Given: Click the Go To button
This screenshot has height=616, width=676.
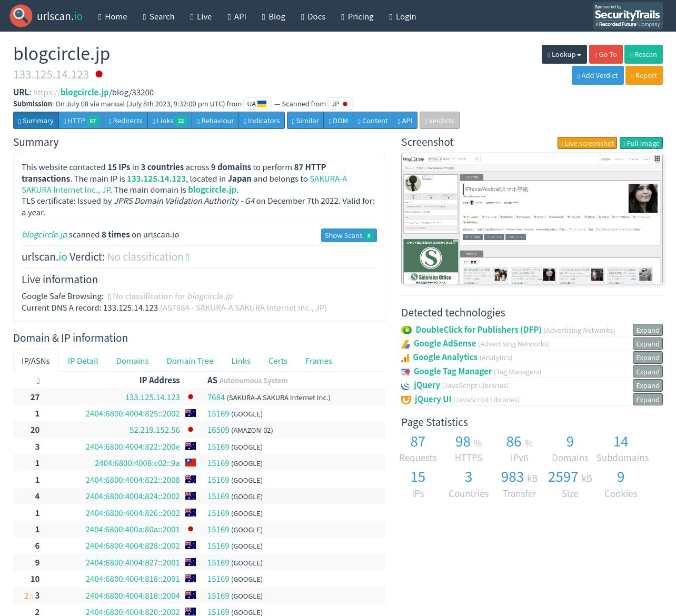Looking at the screenshot, I should pyautogui.click(x=605, y=54).
